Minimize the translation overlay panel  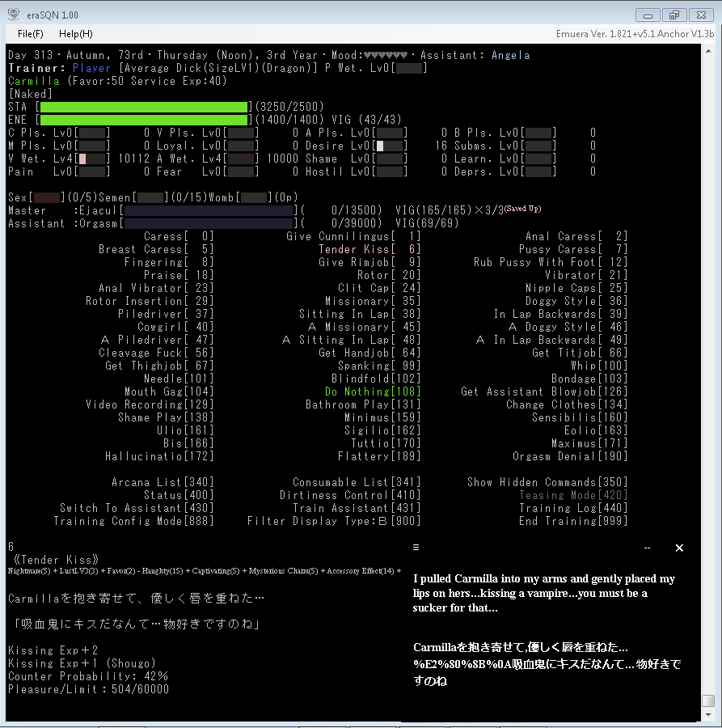[647, 548]
